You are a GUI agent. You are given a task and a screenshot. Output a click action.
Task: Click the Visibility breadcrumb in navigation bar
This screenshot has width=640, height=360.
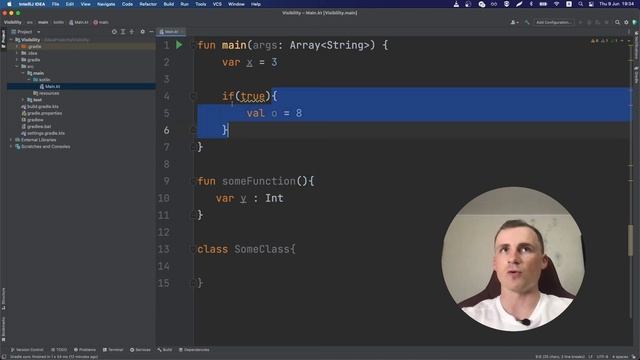(x=12, y=22)
